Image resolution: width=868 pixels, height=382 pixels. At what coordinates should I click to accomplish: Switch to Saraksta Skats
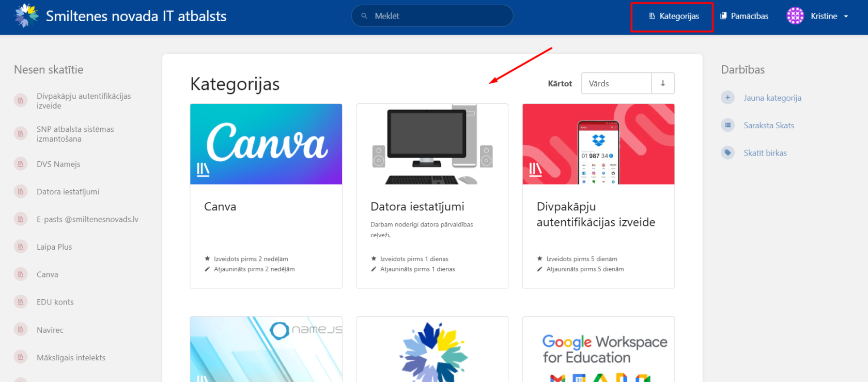769,125
